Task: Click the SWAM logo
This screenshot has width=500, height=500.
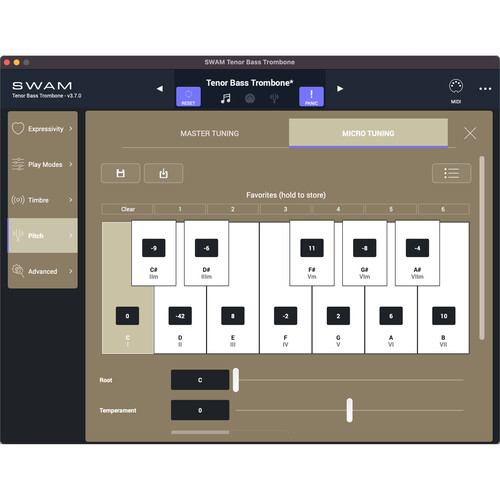Action: (42, 86)
